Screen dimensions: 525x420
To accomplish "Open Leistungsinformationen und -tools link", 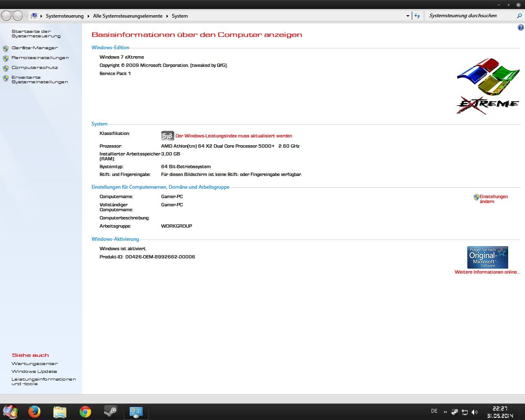I will (43, 381).
